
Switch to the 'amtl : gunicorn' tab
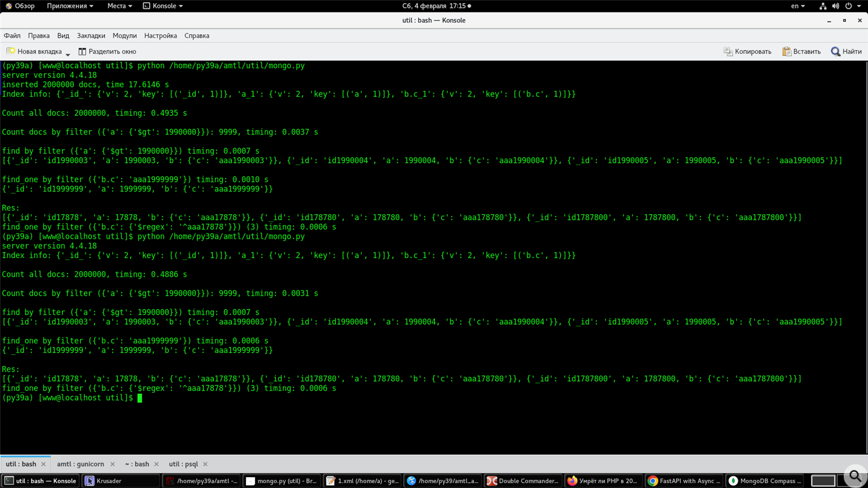80,464
